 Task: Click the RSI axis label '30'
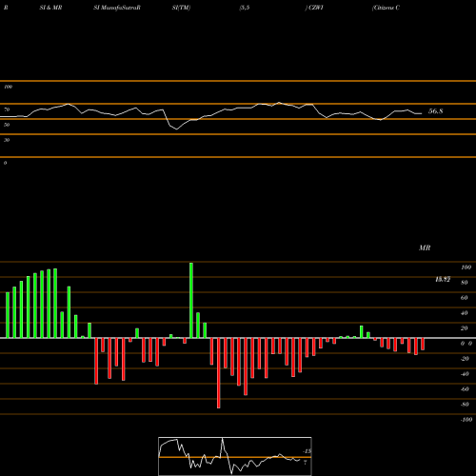pyautogui.click(x=7, y=140)
